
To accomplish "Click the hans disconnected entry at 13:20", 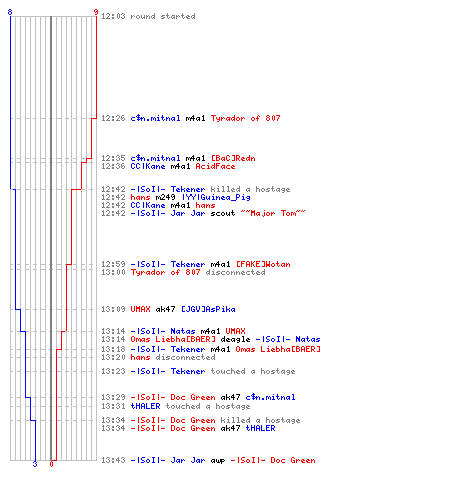I will pyautogui.click(x=158, y=357).
